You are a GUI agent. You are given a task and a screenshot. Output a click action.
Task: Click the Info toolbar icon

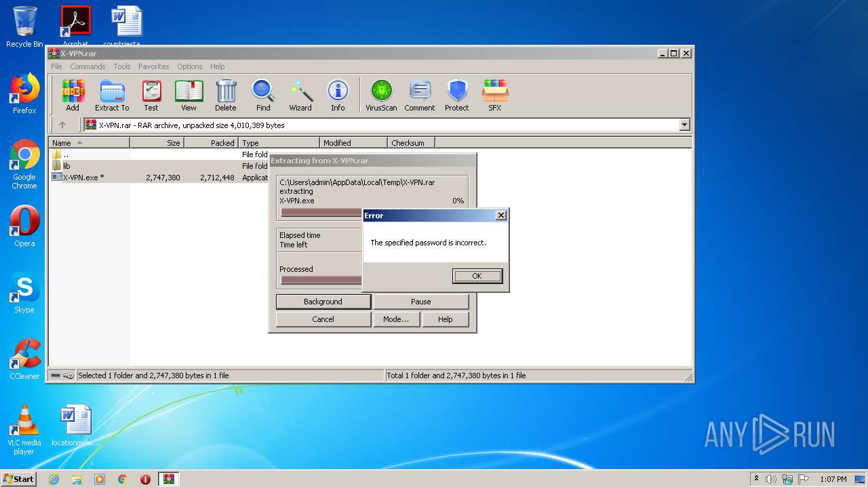pos(338,96)
